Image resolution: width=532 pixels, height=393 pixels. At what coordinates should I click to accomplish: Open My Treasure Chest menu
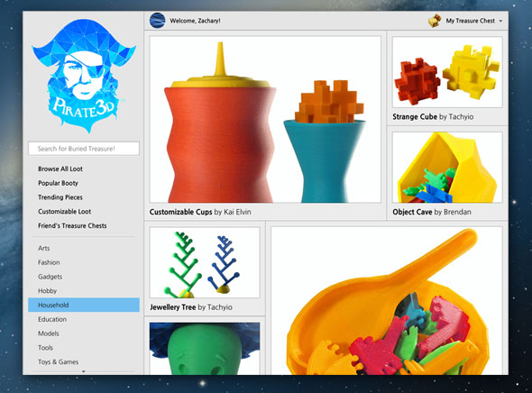pyautogui.click(x=471, y=21)
